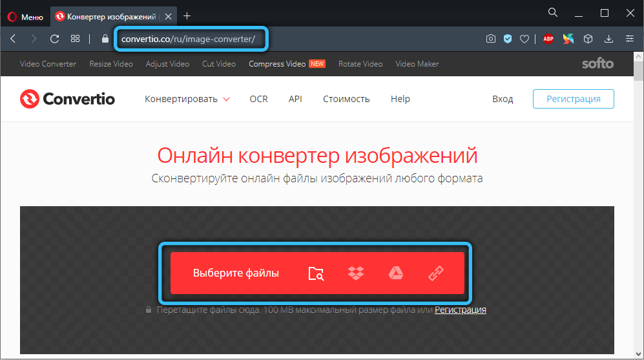Browse computer files folder icon

pos(316,273)
